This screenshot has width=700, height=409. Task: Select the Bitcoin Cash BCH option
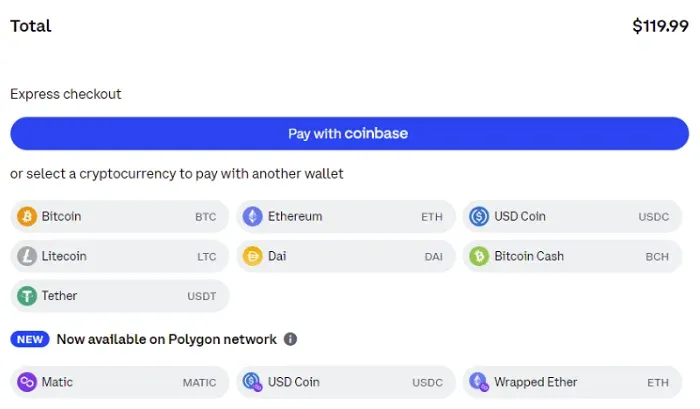[572, 256]
